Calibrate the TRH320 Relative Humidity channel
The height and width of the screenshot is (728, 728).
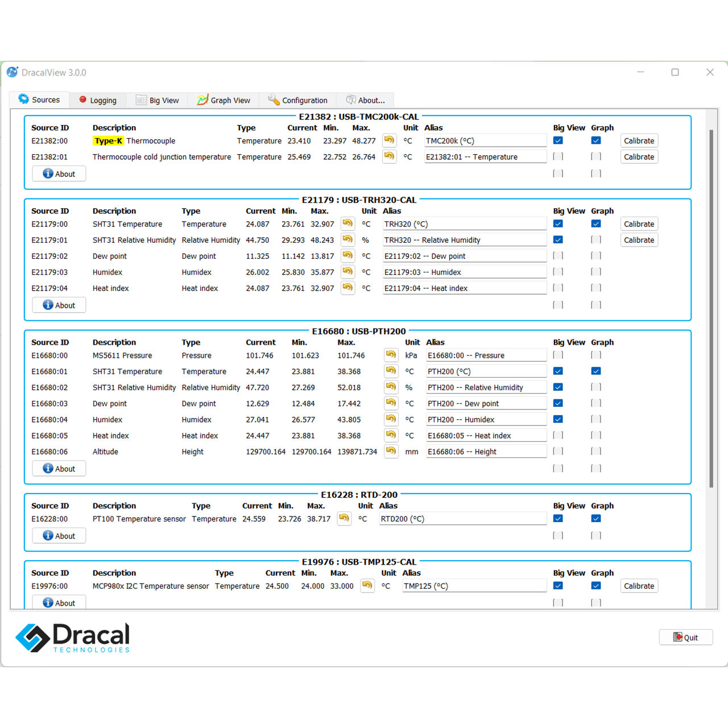coord(639,239)
